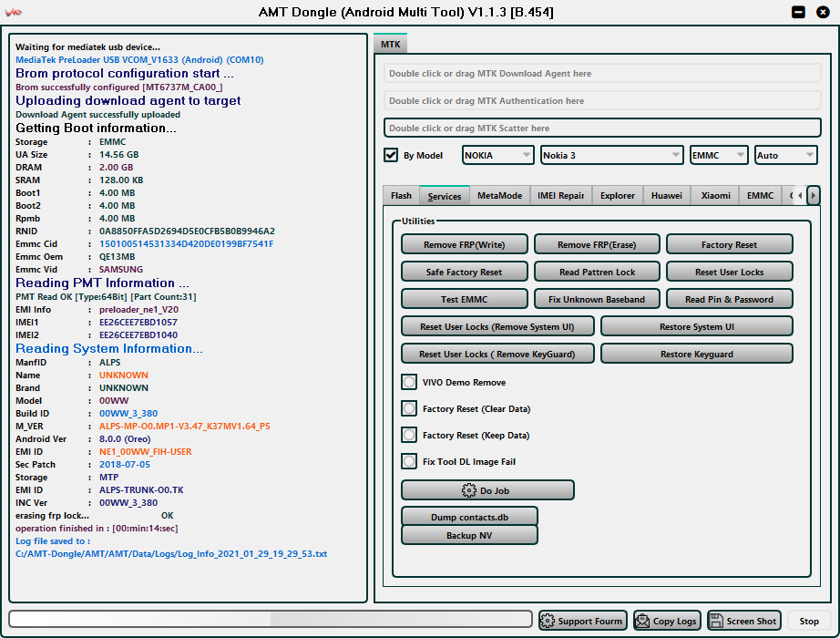
Task: Open the Explorer tab
Action: pos(617,196)
